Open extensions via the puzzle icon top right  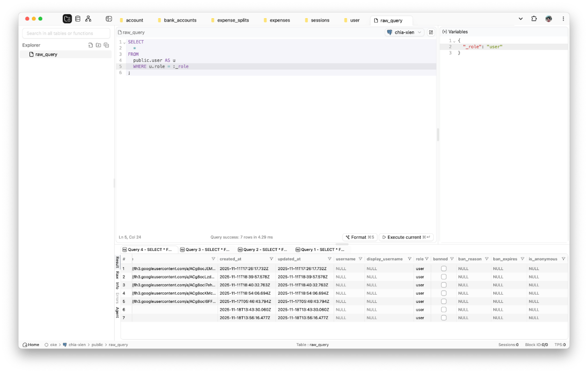click(534, 18)
